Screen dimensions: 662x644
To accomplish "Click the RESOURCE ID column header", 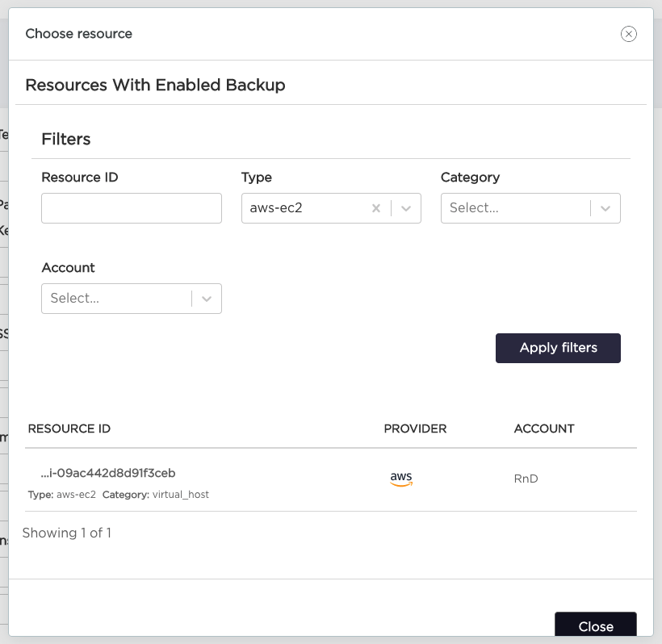I will (69, 429).
